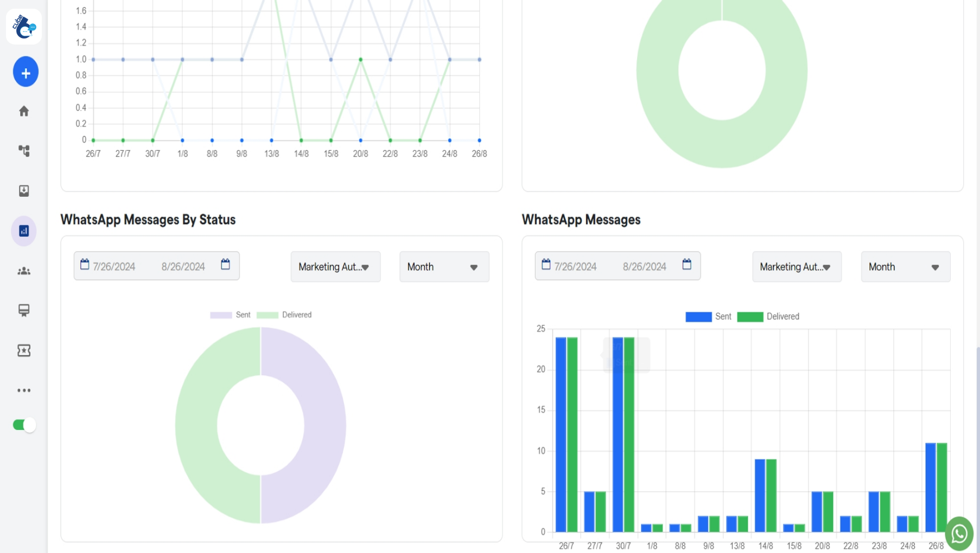Screen dimensions: 980x553
Task: Select the ticket icon in the sidebar
Action: pos(24,350)
